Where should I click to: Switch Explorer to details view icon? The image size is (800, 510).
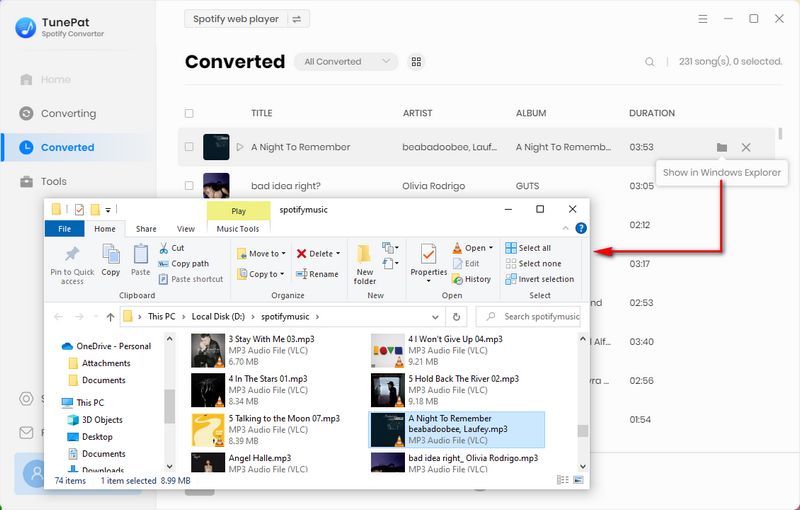coord(562,480)
